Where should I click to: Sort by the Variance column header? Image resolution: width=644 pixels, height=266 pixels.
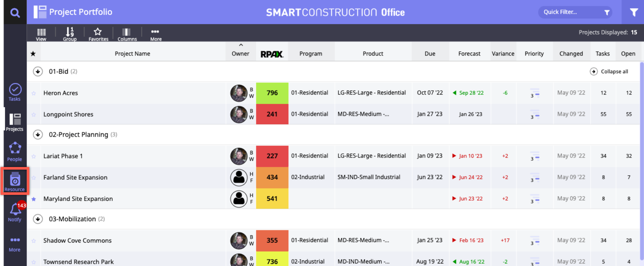pos(503,54)
